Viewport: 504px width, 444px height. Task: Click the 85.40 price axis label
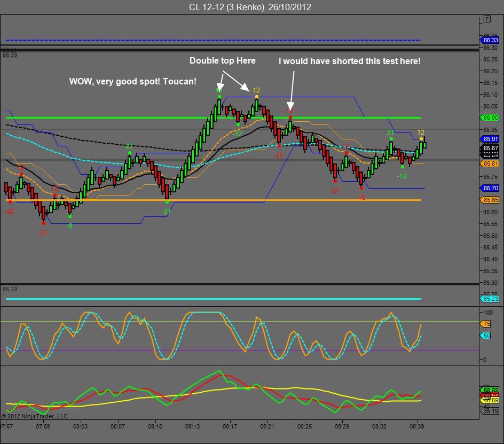[490, 259]
